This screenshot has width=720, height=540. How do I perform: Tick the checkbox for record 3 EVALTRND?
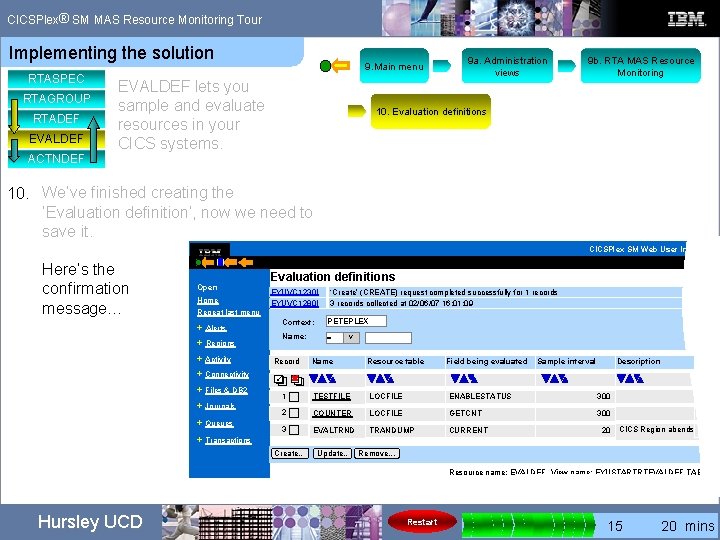tap(294, 430)
